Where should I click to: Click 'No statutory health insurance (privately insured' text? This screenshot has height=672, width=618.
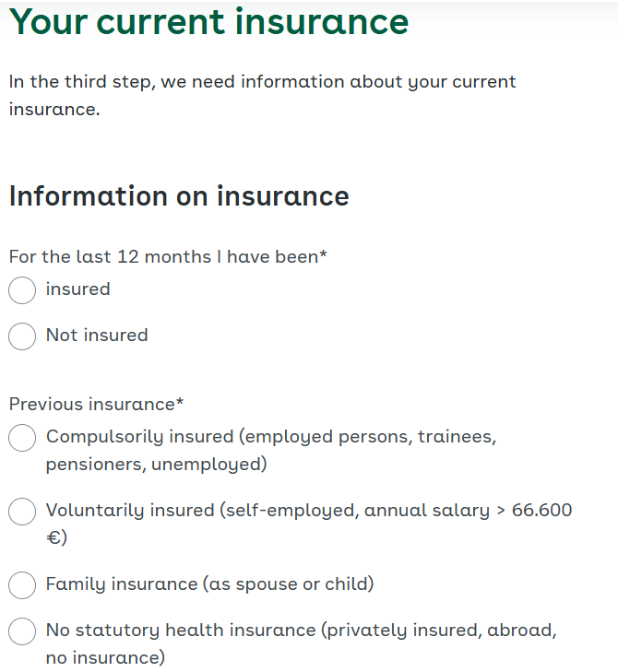(263, 631)
